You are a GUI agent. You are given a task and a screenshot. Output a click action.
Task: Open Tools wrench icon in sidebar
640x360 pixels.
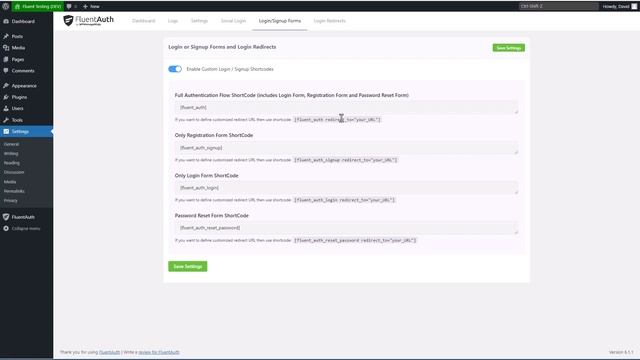point(6,120)
